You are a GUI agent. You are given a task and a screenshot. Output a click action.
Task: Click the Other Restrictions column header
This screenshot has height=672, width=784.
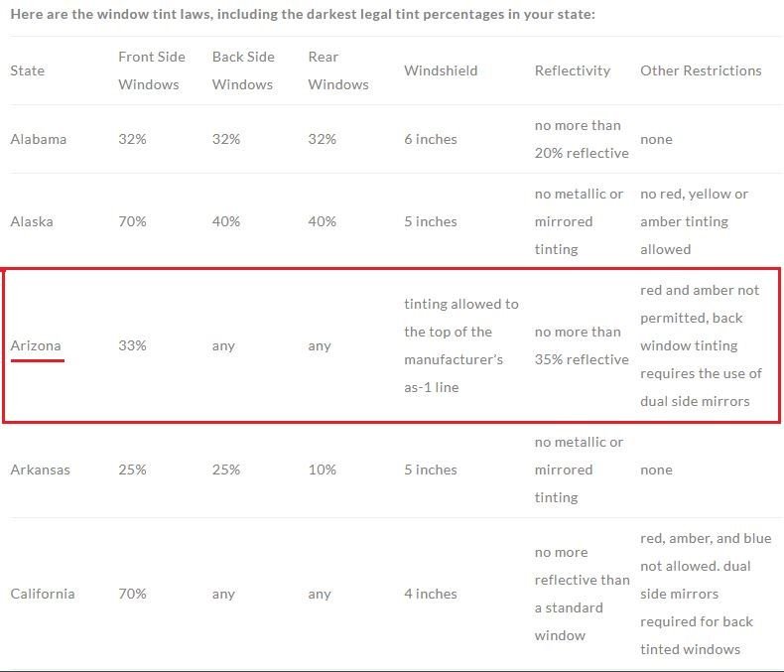point(701,70)
